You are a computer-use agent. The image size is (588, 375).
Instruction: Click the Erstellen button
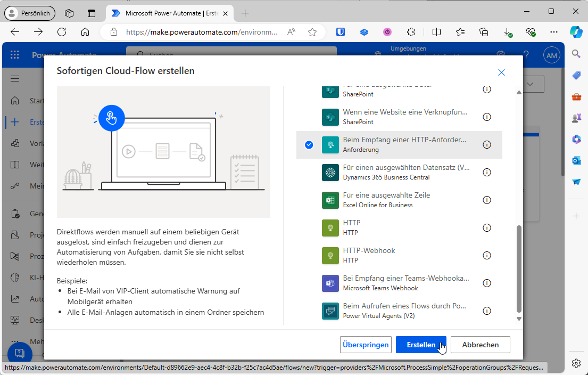(421, 345)
